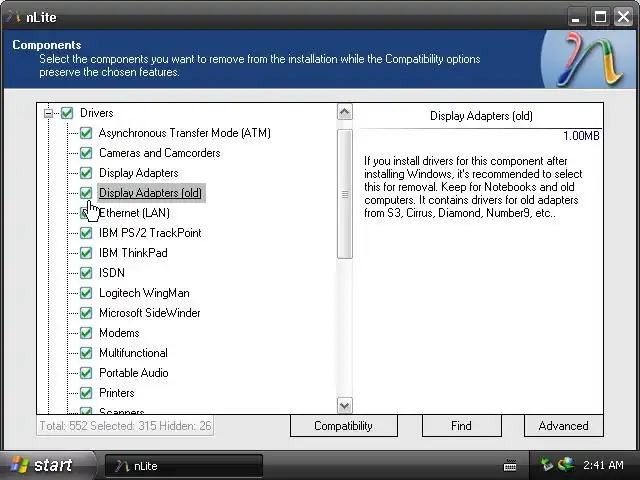
Task: Select the Display Adapters item
Action: [x=139, y=173]
